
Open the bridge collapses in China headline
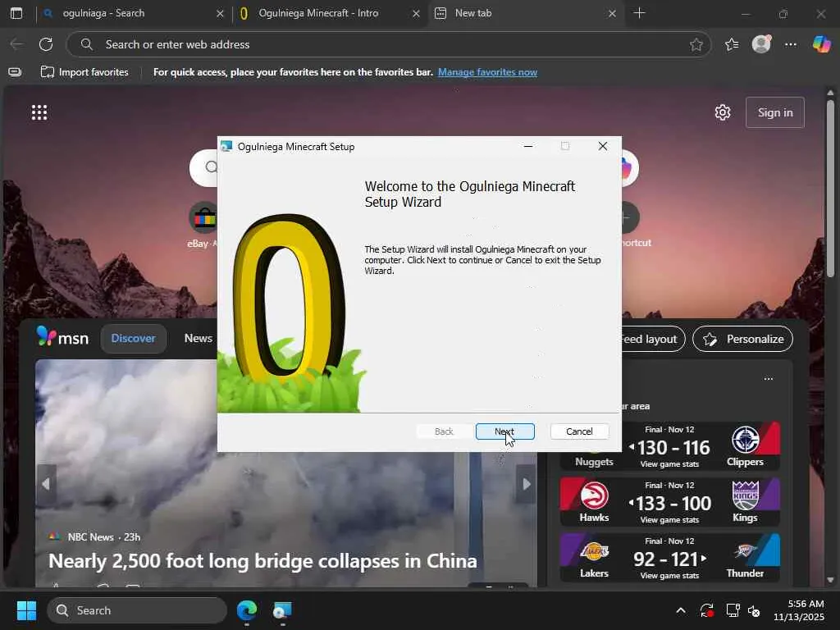click(x=262, y=561)
